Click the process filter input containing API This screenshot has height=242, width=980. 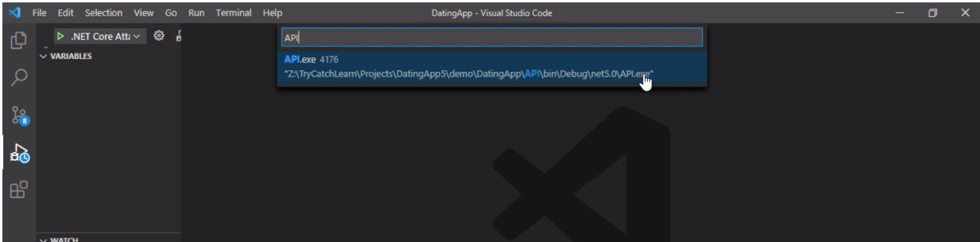point(492,37)
